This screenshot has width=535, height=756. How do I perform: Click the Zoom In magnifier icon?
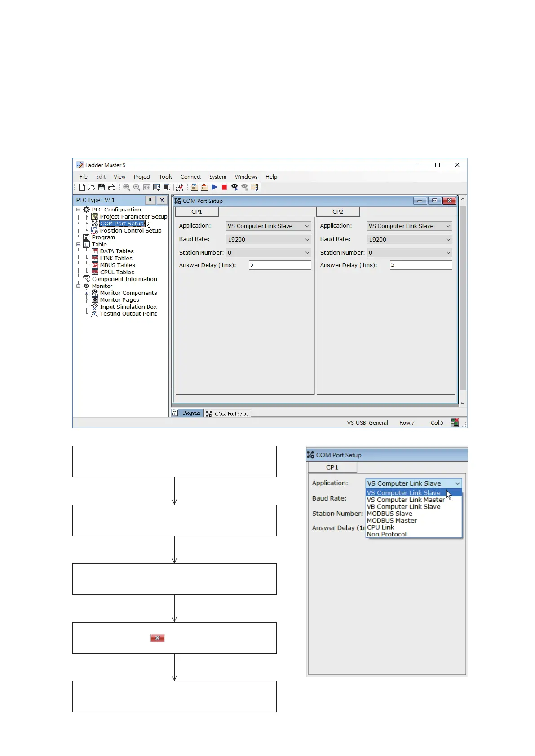click(x=127, y=188)
